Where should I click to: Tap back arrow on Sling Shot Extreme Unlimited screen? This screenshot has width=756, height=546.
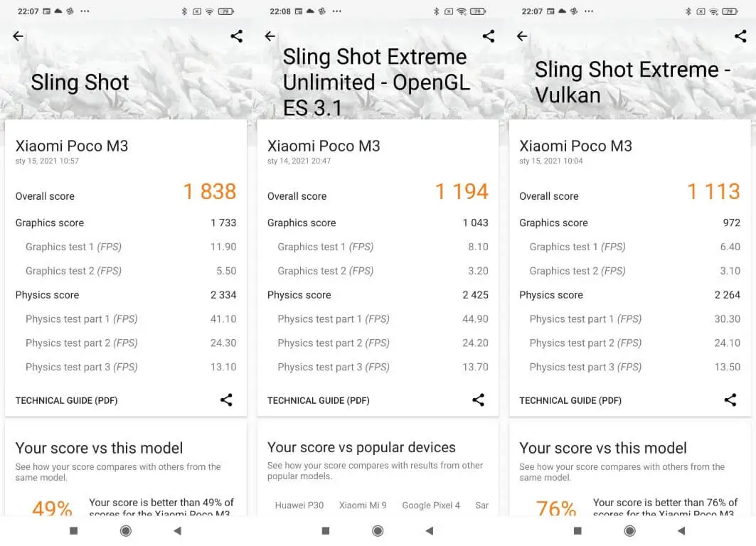pos(270,36)
